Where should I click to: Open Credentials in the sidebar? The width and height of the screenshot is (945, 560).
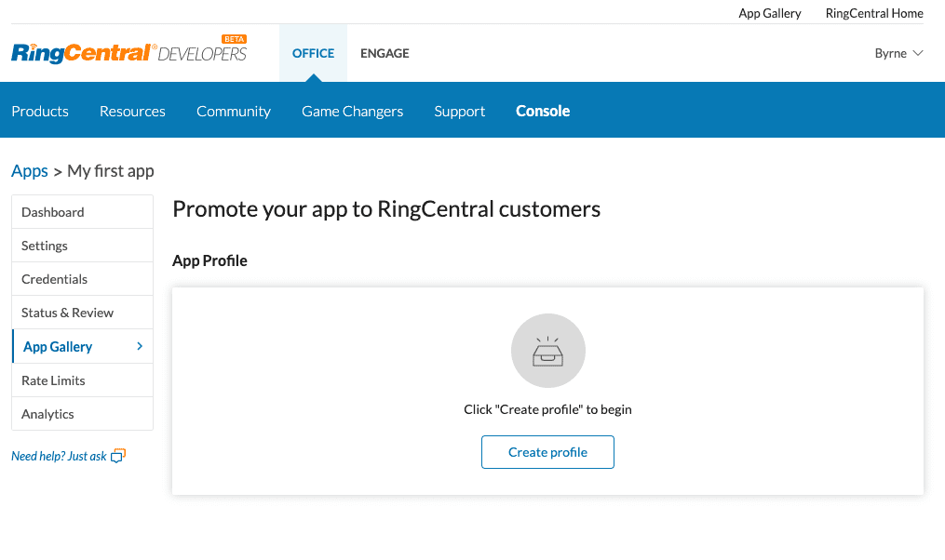pos(54,279)
